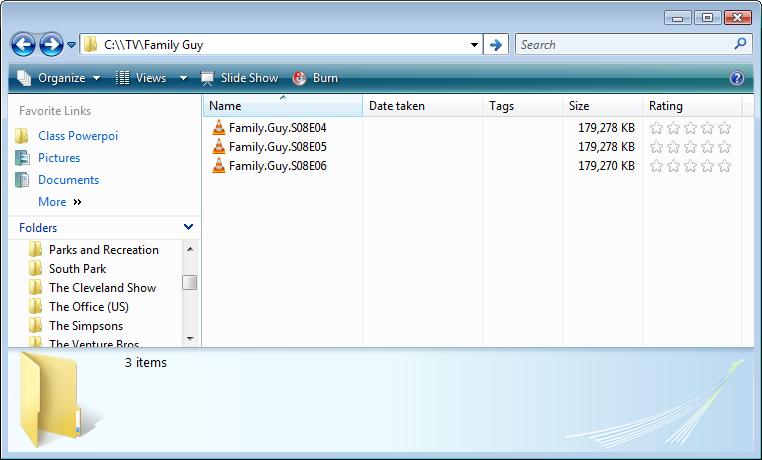Open the Parks and Recreation folder
Screen dimensions: 762x460
coord(104,250)
